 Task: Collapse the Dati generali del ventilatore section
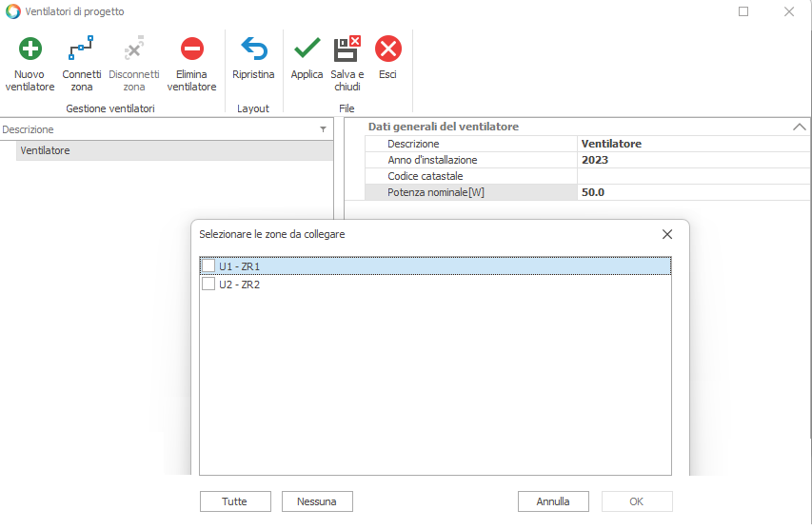point(799,127)
